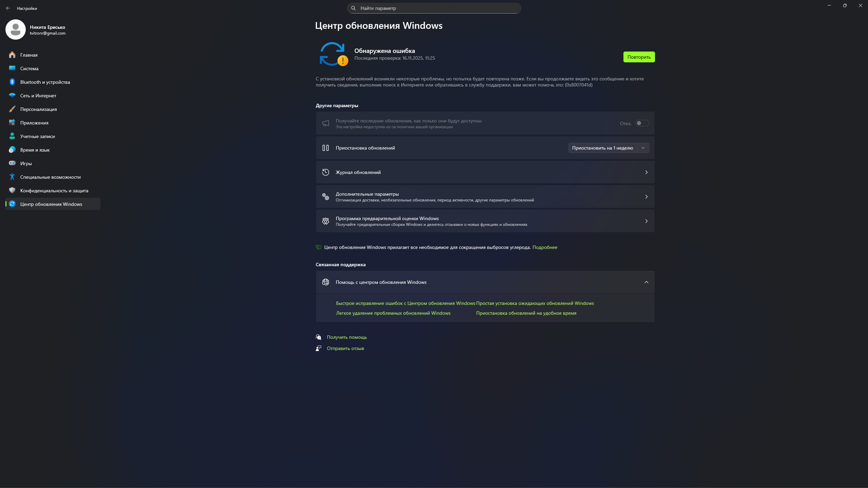Click the Приложения apps icon

coord(12,122)
